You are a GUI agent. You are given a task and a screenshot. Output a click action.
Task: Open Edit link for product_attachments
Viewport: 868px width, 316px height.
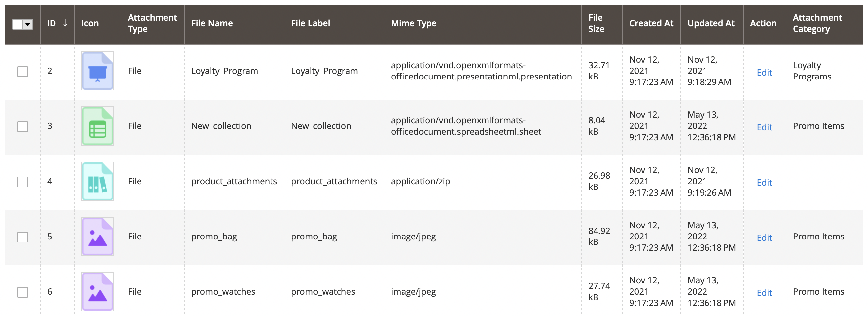764,183
